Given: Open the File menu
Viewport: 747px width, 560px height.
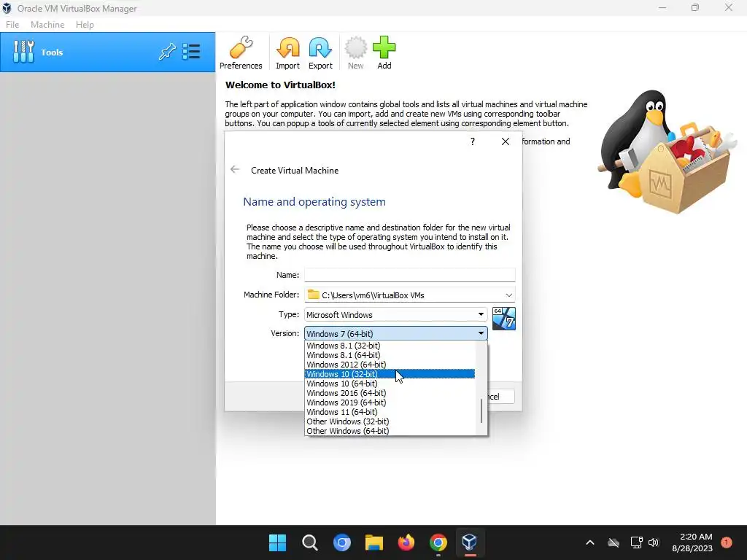Looking at the screenshot, I should tap(12, 24).
